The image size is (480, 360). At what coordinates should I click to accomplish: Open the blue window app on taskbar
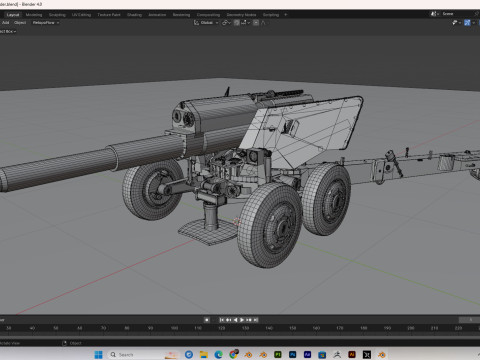pyautogui.click(x=322, y=355)
